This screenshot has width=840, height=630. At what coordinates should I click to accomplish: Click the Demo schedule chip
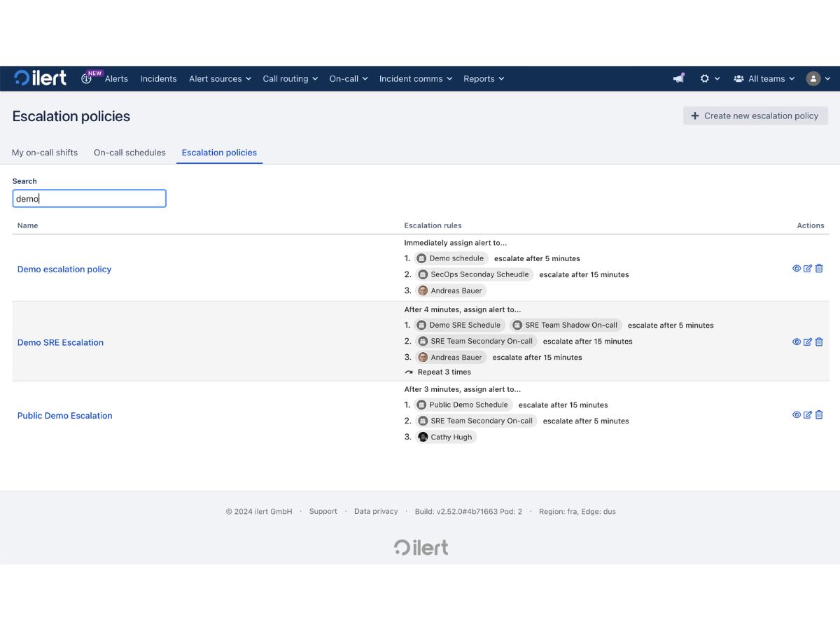pos(451,258)
